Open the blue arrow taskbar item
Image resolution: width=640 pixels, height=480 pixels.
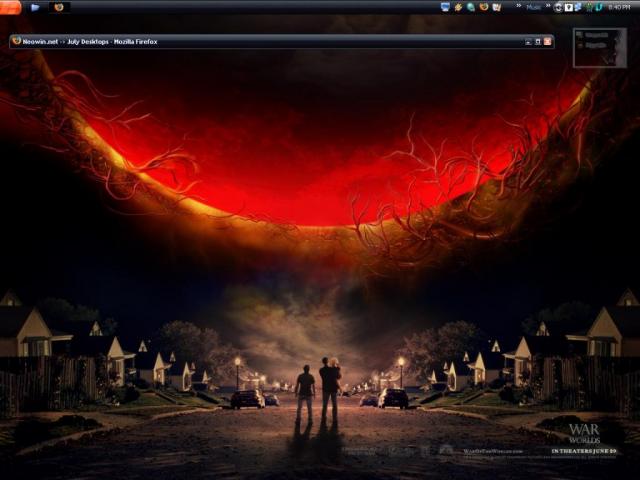coord(35,7)
